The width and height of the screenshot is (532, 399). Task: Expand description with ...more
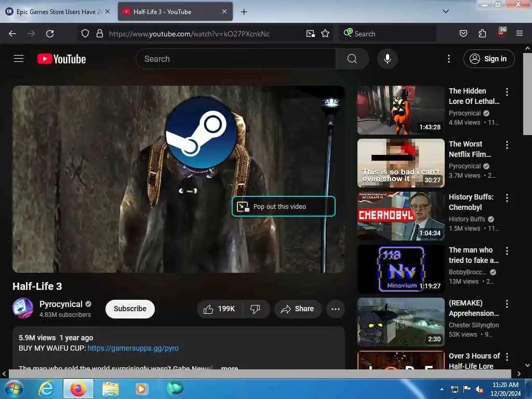click(229, 368)
